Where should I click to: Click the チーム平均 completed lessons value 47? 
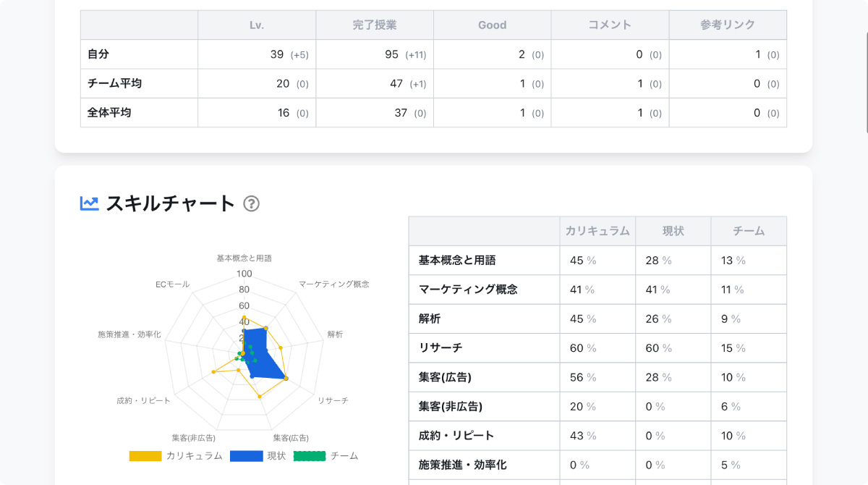(396, 83)
